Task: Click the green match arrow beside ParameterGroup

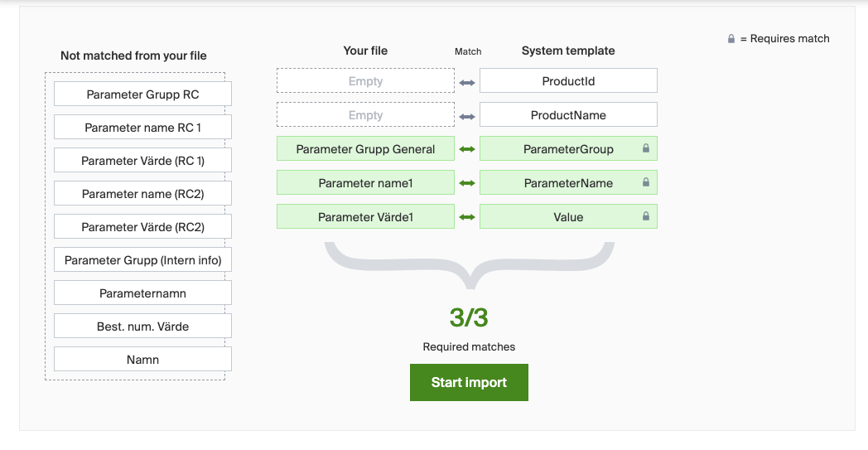Action: [x=467, y=149]
